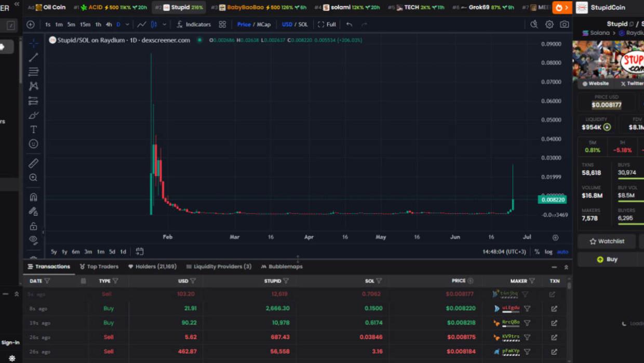Open the USD column filter
The height and width of the screenshot is (363, 644).
(193, 281)
